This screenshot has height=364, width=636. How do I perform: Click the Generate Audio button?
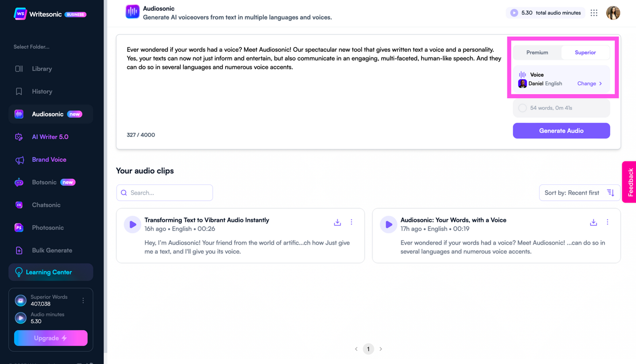coord(561,131)
